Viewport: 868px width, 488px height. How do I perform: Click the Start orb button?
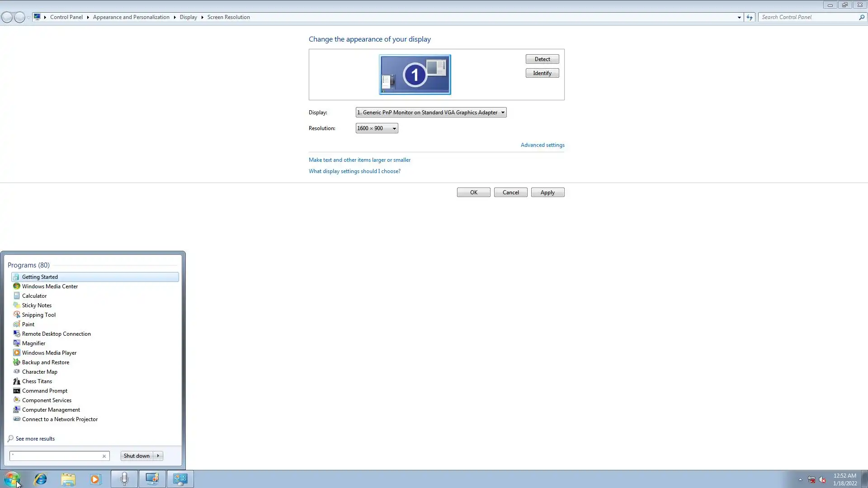click(12, 479)
